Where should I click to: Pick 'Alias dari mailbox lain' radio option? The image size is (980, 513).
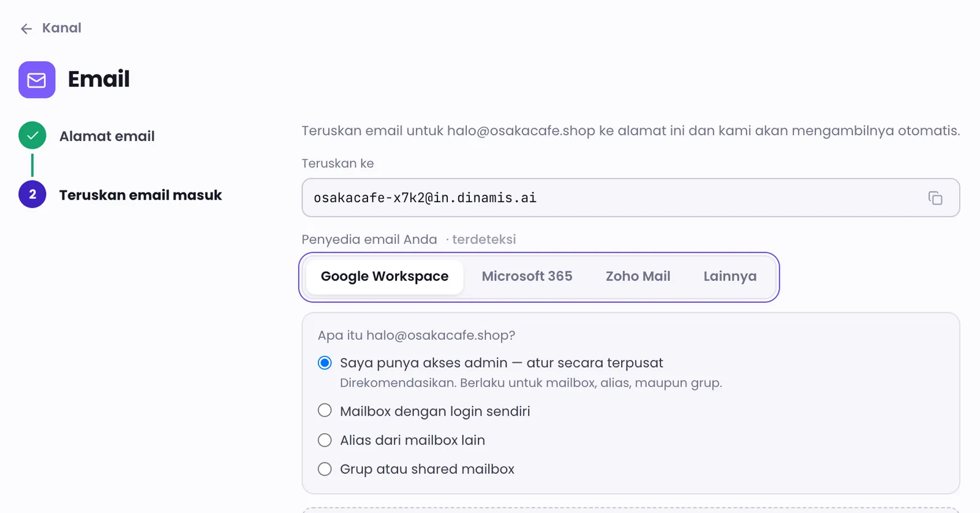point(325,440)
